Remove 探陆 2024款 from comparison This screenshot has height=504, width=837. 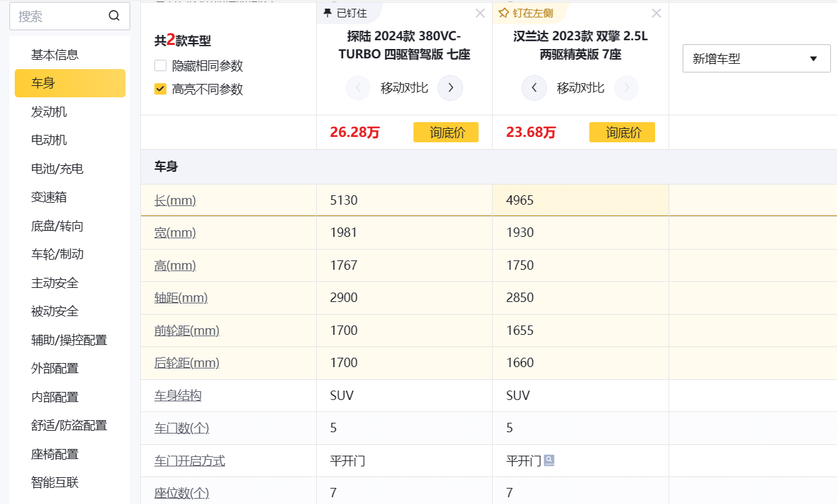coord(480,13)
